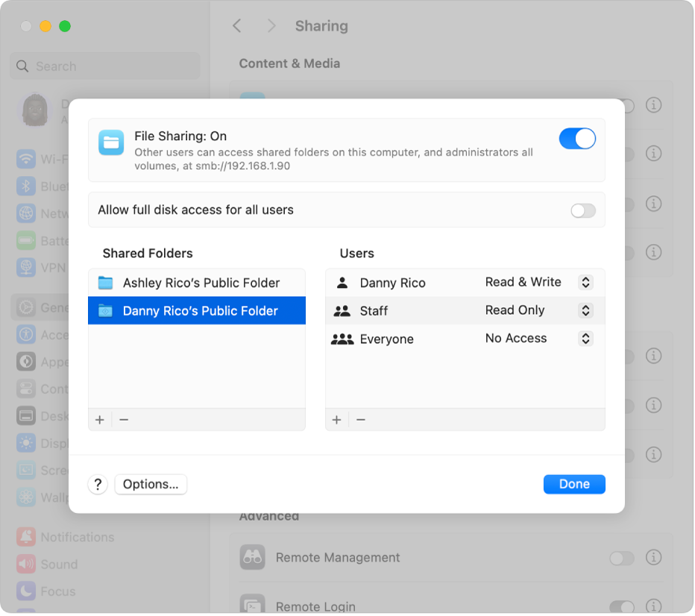Show info for Remote Login

[x=653, y=606]
